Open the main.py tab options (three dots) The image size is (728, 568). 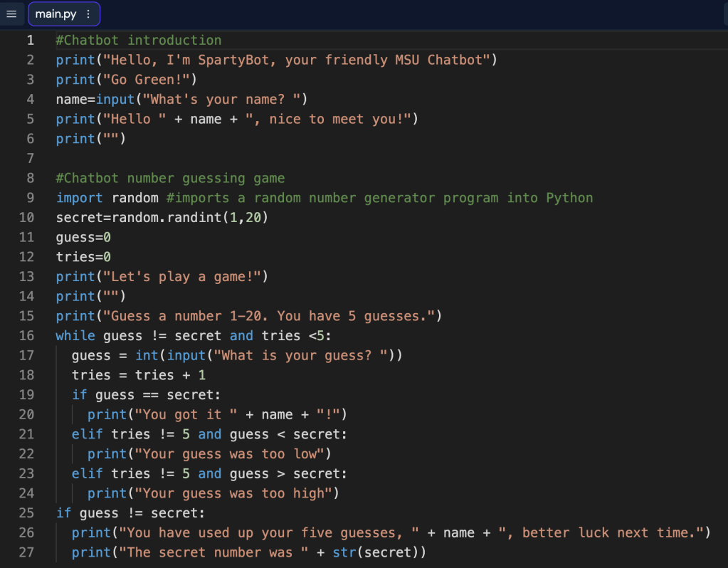[88, 14]
